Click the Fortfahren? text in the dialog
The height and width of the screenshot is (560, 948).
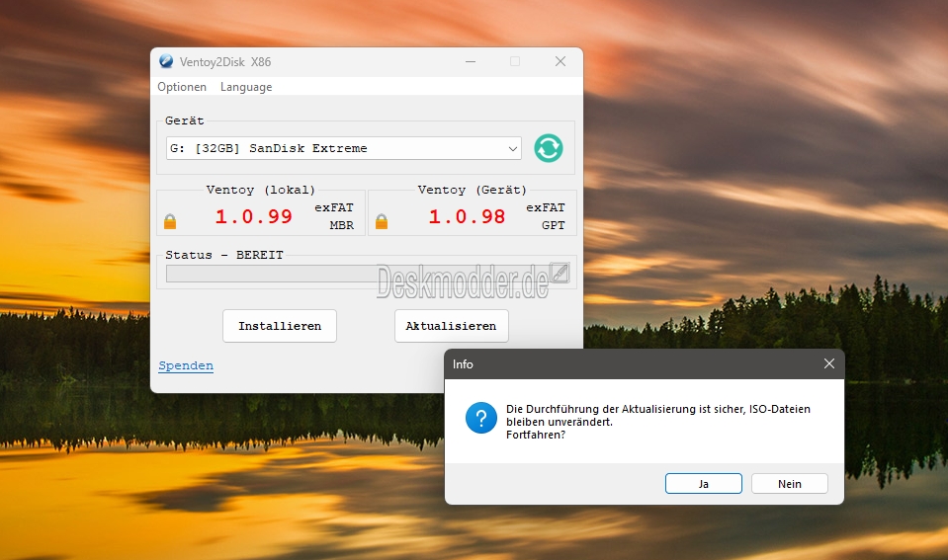536,435
